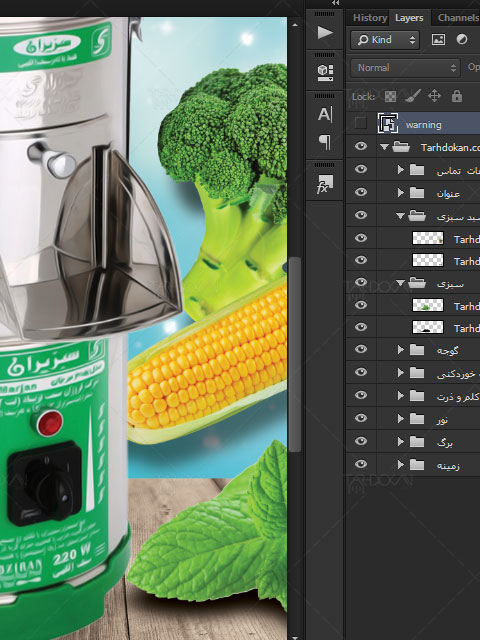Open the Character panel icon

tap(325, 115)
